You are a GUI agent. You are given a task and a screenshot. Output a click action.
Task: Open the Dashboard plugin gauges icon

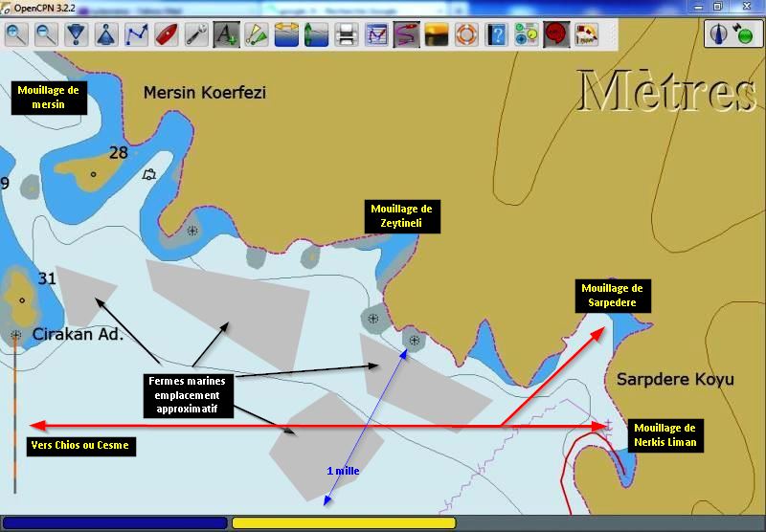point(526,35)
